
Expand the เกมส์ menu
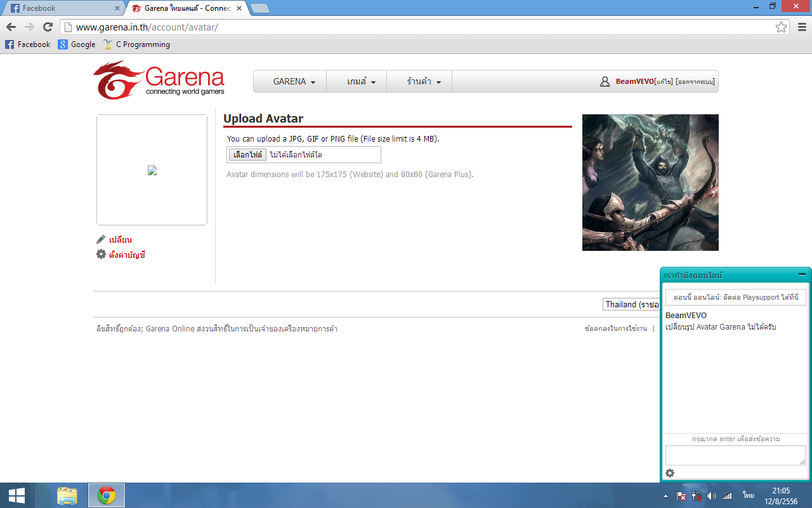[x=362, y=81]
